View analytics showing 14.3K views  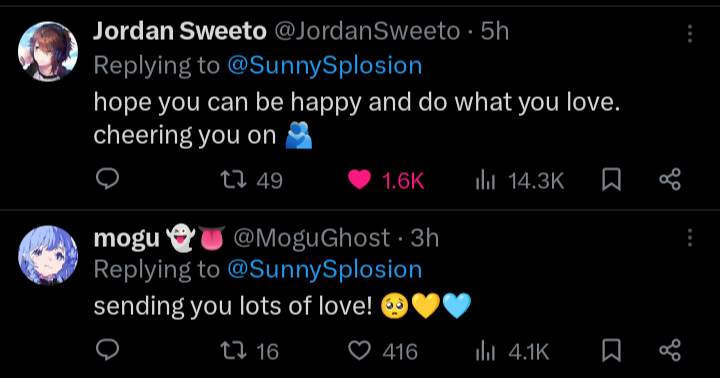(519, 180)
